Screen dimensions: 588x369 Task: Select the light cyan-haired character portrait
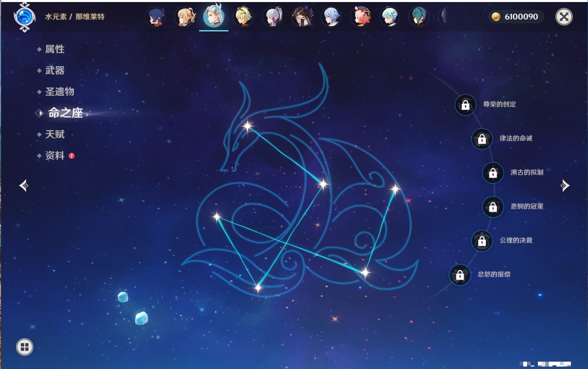click(x=390, y=17)
